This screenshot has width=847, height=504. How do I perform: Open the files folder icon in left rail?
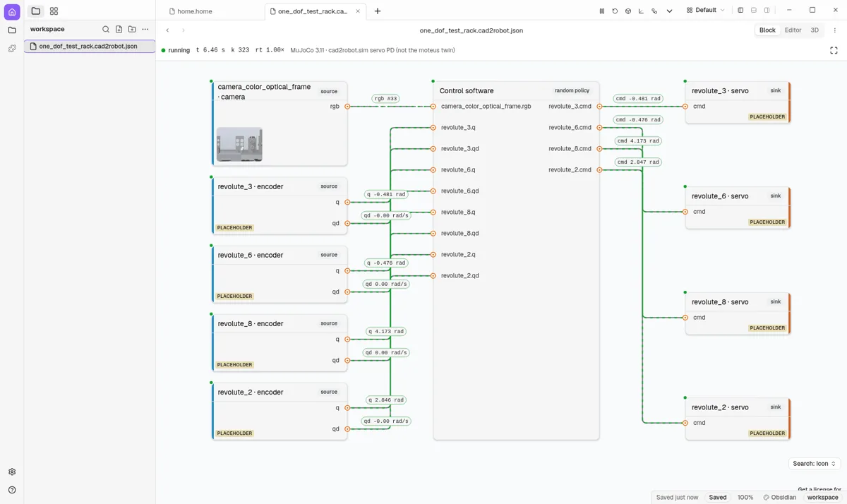coord(12,30)
